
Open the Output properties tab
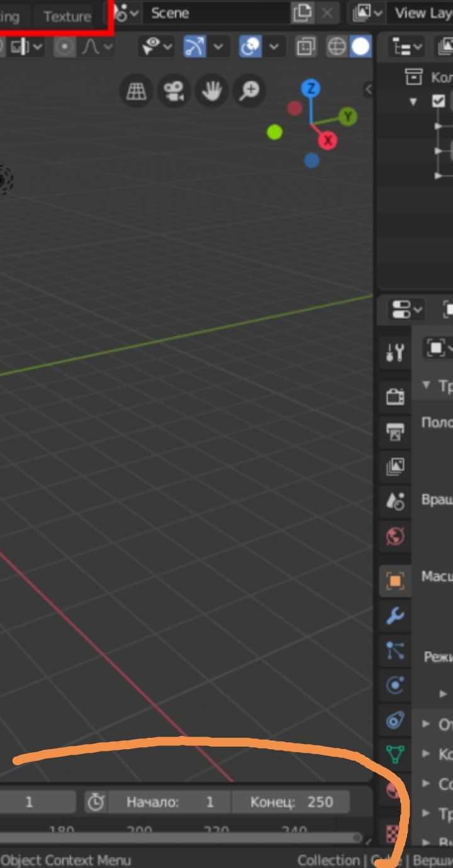point(395,431)
